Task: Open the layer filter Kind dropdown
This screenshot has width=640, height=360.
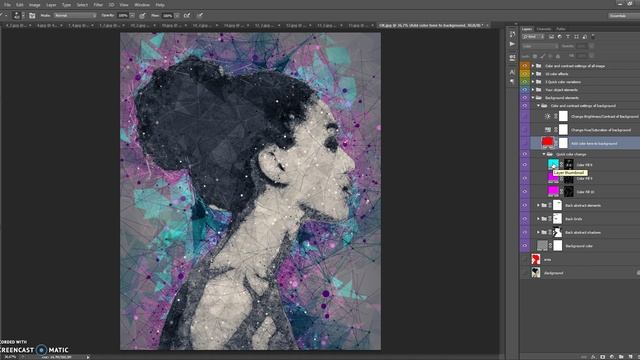Action: point(533,37)
